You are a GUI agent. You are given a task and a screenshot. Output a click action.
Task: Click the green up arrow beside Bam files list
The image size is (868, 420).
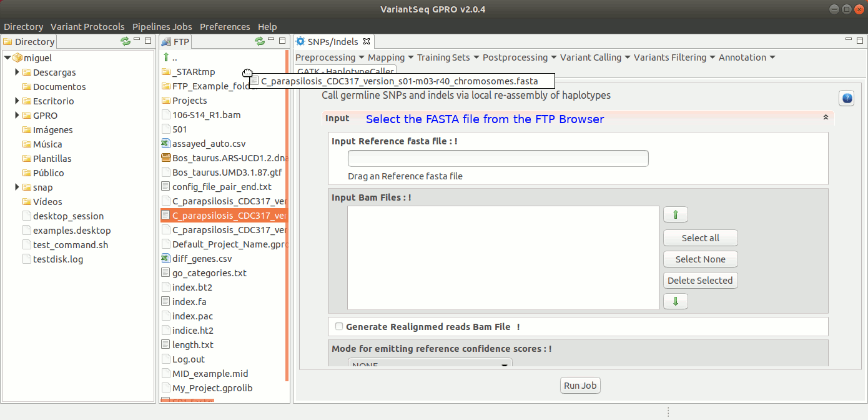pos(675,215)
